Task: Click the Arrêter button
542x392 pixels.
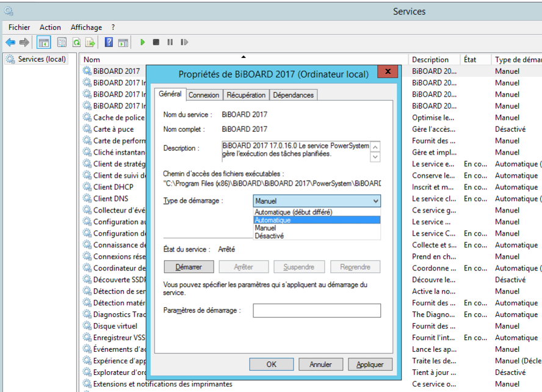Action: click(244, 267)
